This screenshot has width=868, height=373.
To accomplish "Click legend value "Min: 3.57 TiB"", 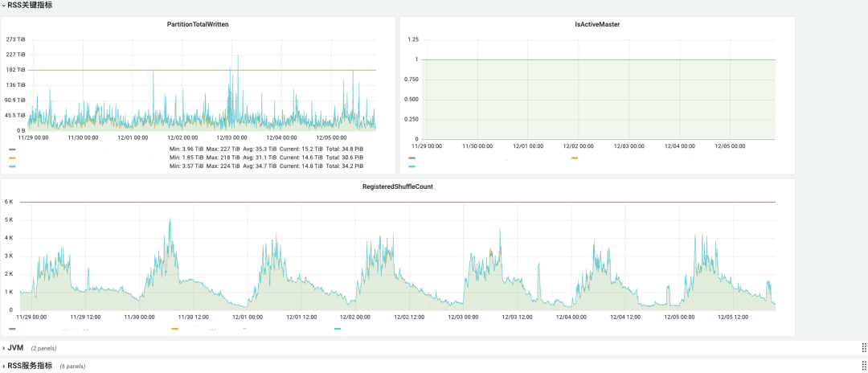I will 186,166.
